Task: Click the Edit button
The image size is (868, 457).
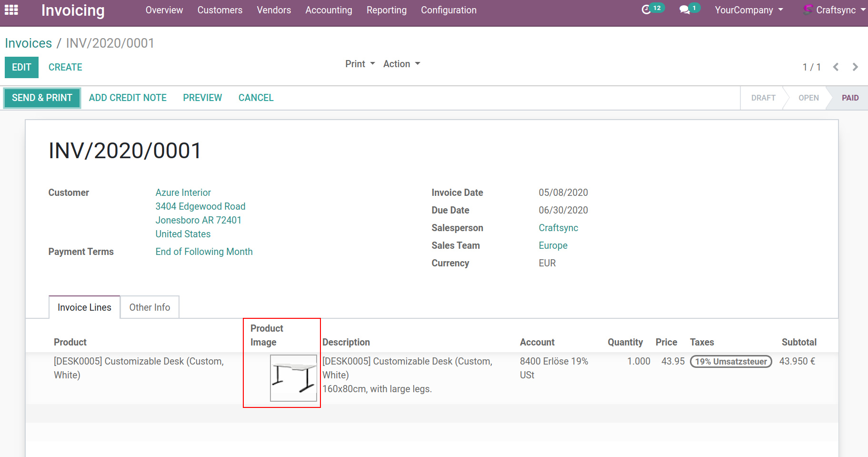Action: 21,67
